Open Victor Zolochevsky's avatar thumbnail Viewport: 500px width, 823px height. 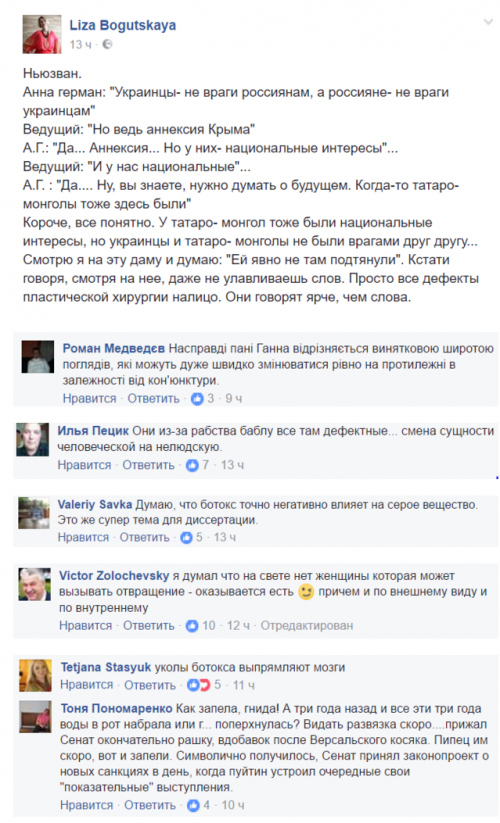(x=35, y=584)
